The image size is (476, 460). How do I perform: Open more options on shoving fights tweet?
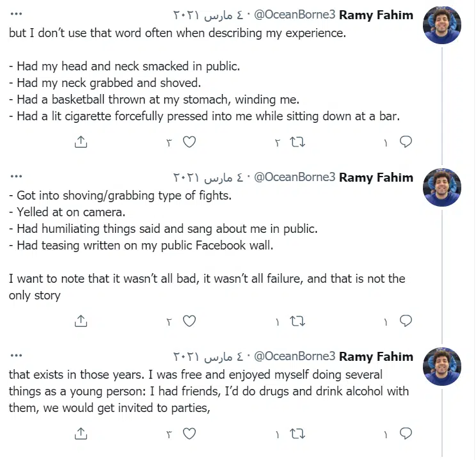click(x=17, y=177)
